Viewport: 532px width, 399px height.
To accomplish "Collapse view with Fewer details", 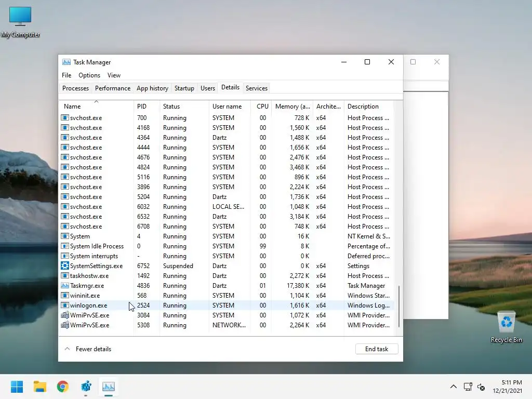I will [88, 349].
